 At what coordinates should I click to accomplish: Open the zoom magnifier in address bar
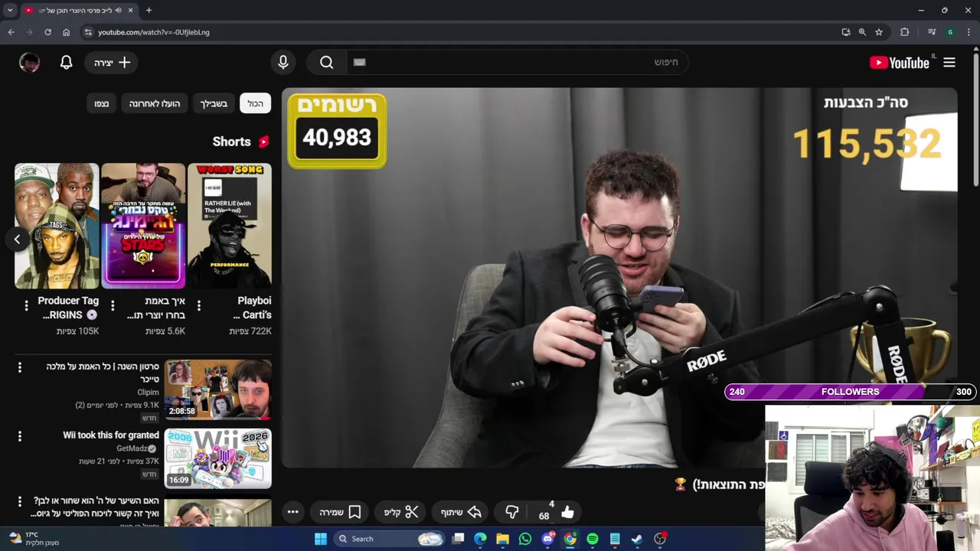pos(862,32)
